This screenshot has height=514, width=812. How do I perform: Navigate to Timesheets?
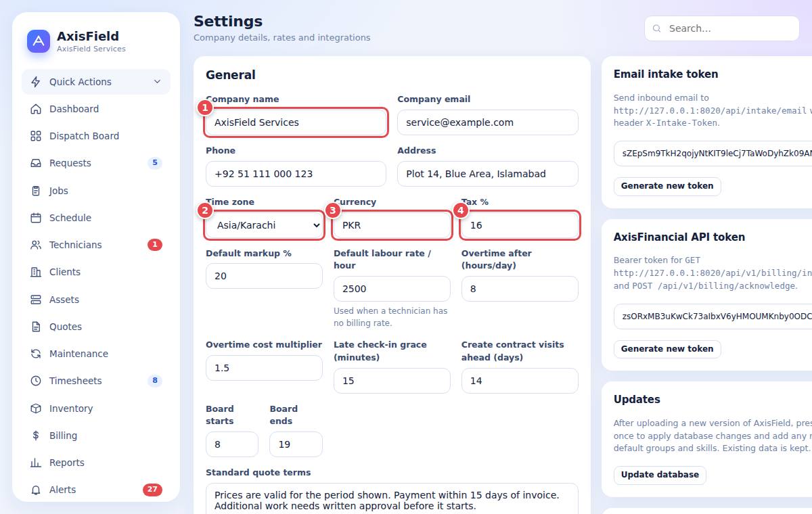pos(96,381)
